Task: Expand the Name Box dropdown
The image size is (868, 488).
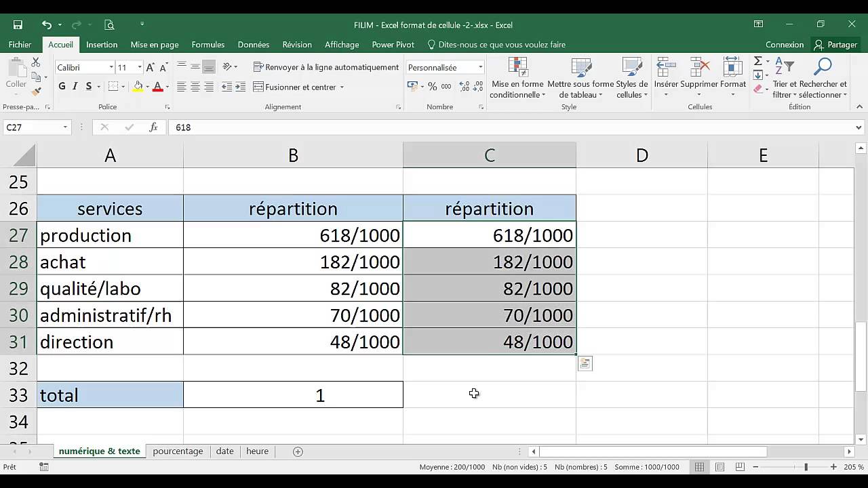Action: [x=65, y=127]
